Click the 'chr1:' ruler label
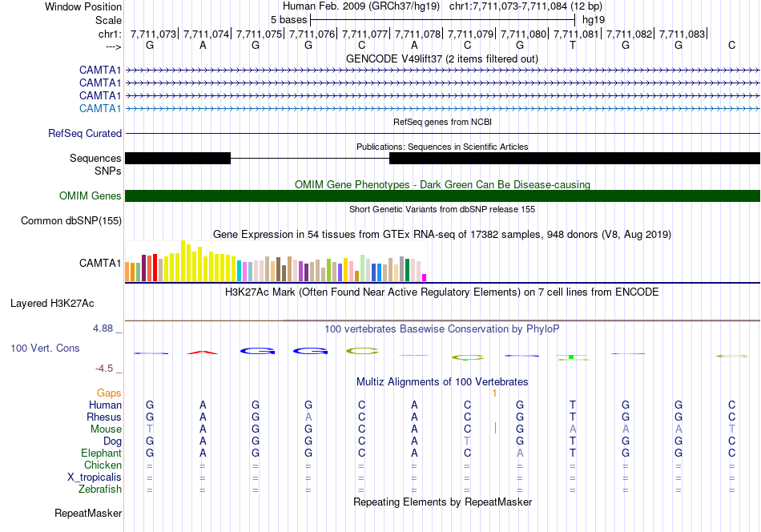761x532 pixels. 110,34
